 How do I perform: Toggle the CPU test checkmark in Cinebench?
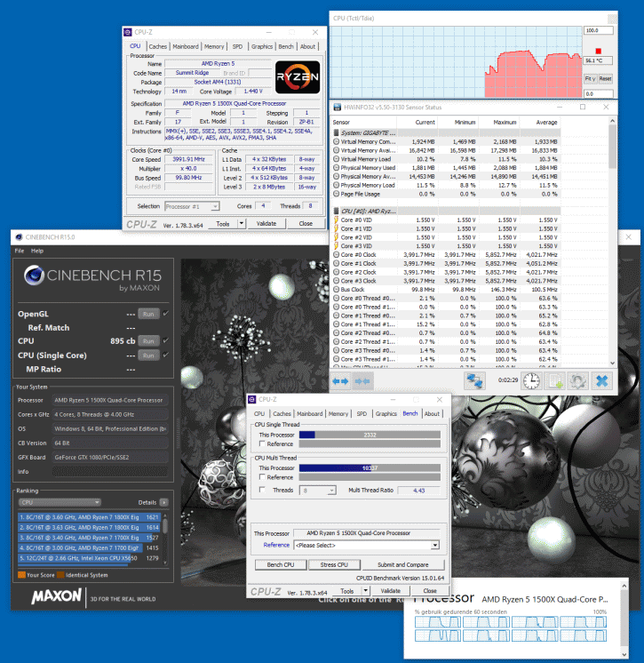click(x=165, y=340)
